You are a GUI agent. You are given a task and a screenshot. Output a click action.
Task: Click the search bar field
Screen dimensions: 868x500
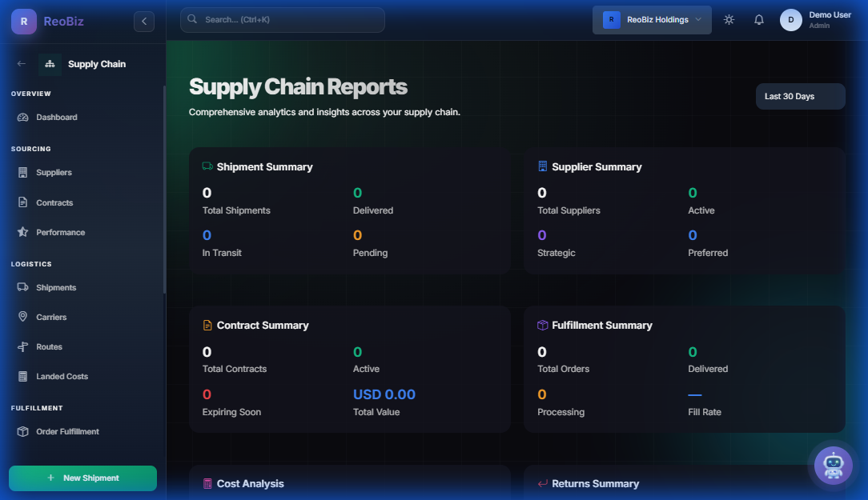click(x=282, y=19)
